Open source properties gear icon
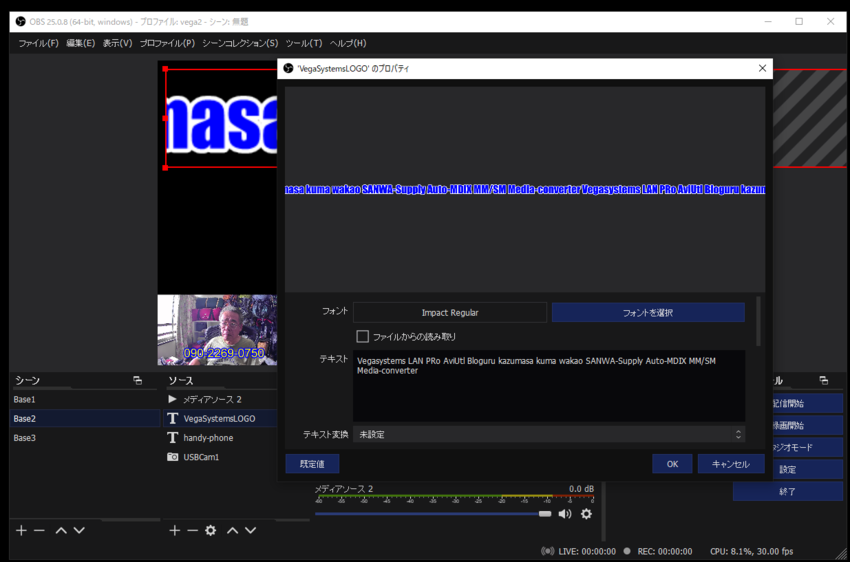This screenshot has height=562, width=850. coord(211,531)
